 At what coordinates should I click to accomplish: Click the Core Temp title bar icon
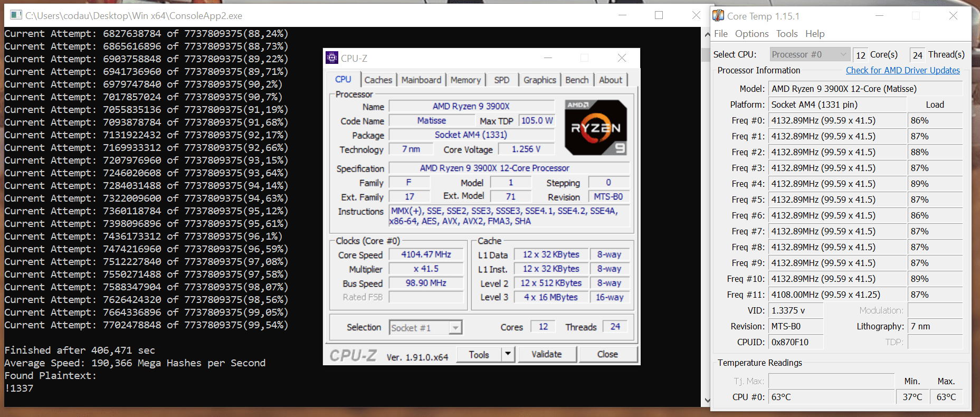click(x=718, y=16)
